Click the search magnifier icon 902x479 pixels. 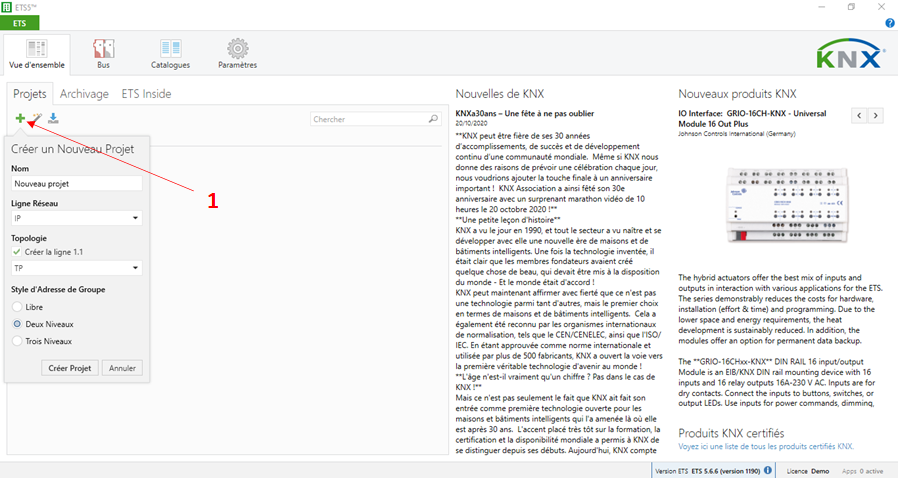point(433,119)
